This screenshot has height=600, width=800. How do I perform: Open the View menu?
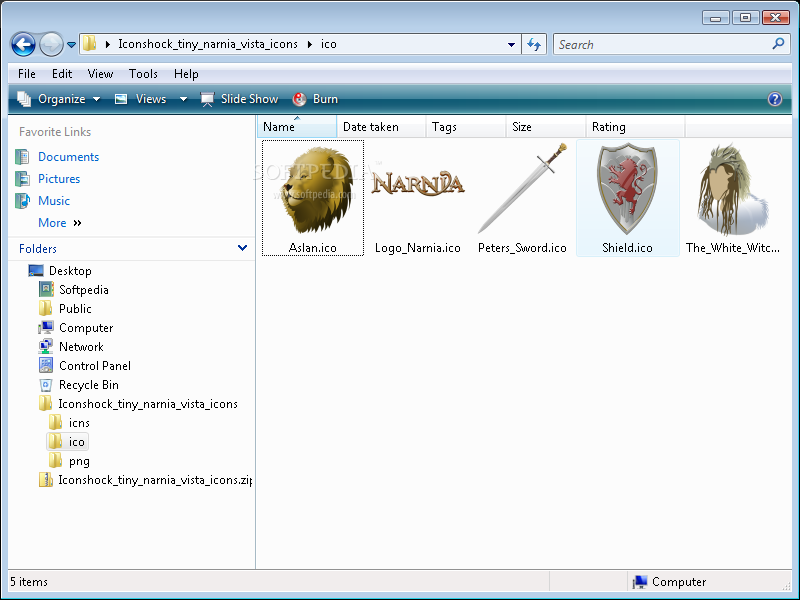(101, 74)
